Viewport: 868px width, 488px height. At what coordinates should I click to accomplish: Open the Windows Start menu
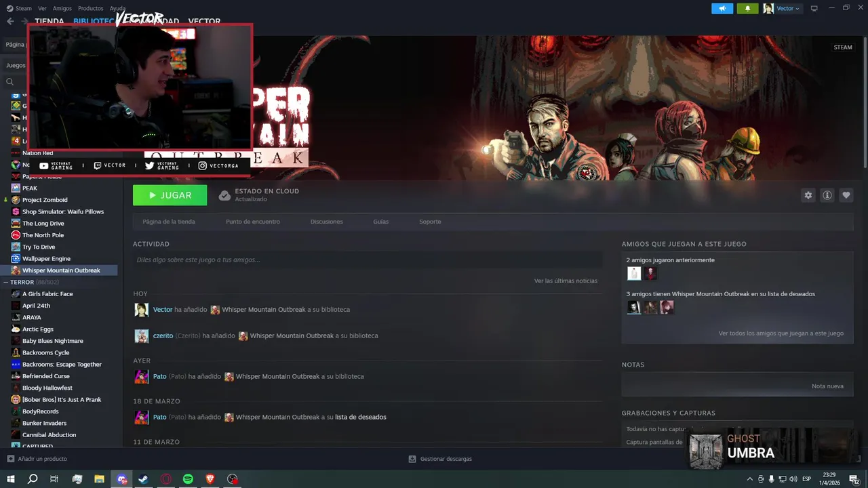(x=10, y=479)
